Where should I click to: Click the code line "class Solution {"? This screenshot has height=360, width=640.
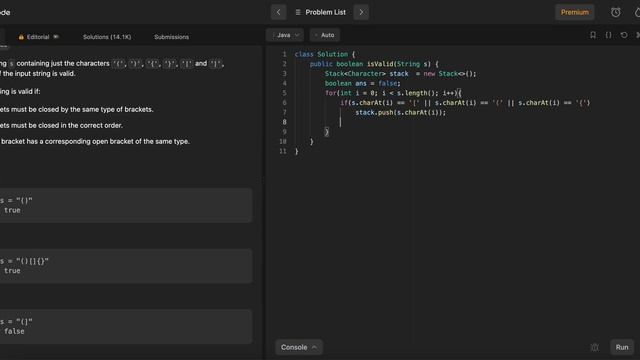coord(325,54)
